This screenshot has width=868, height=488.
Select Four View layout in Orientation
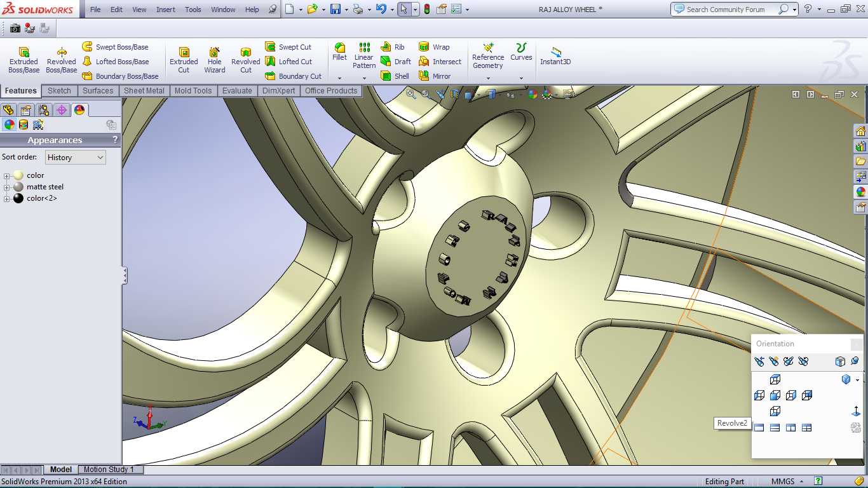[806, 428]
